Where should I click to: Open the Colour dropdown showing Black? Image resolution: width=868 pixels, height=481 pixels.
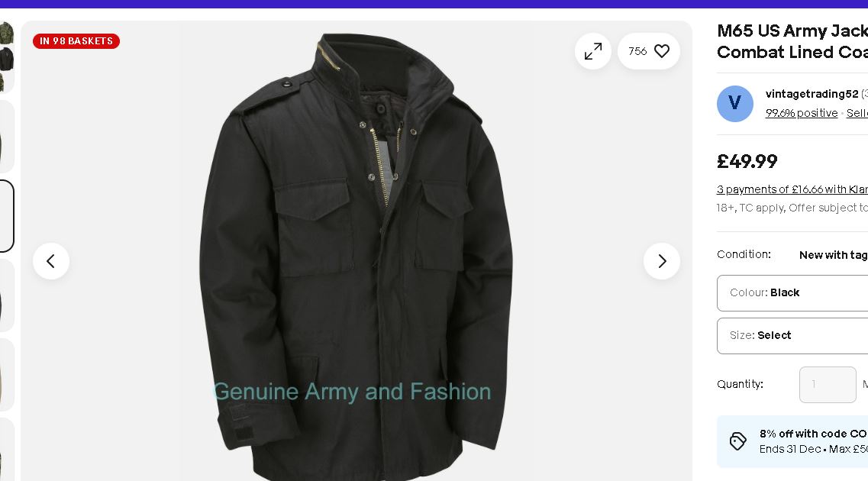click(792, 293)
